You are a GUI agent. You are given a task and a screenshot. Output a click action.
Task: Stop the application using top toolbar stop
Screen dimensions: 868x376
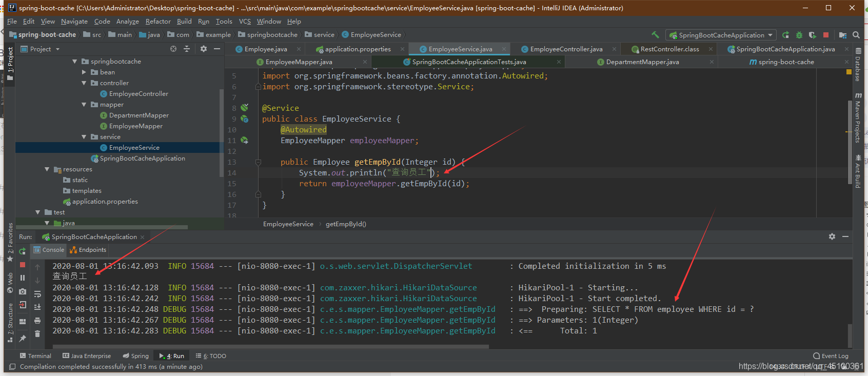click(x=826, y=35)
